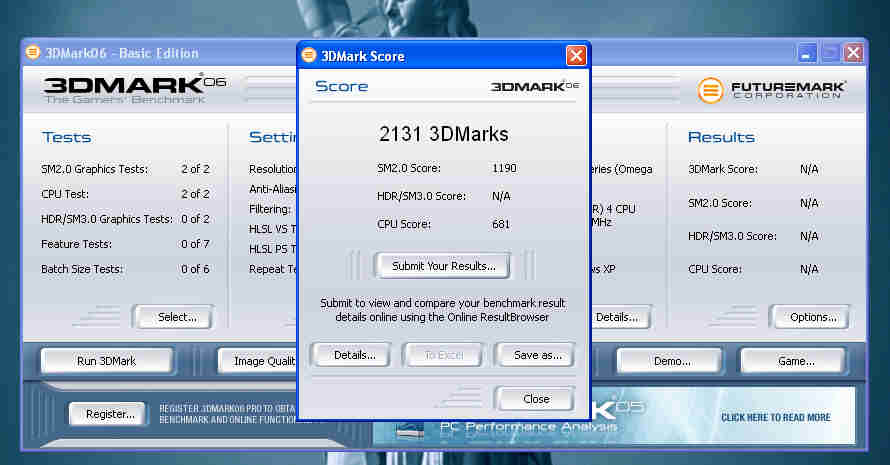This screenshot has height=465, width=890.
Task: Click CPU Score value 681
Action: pos(501,224)
